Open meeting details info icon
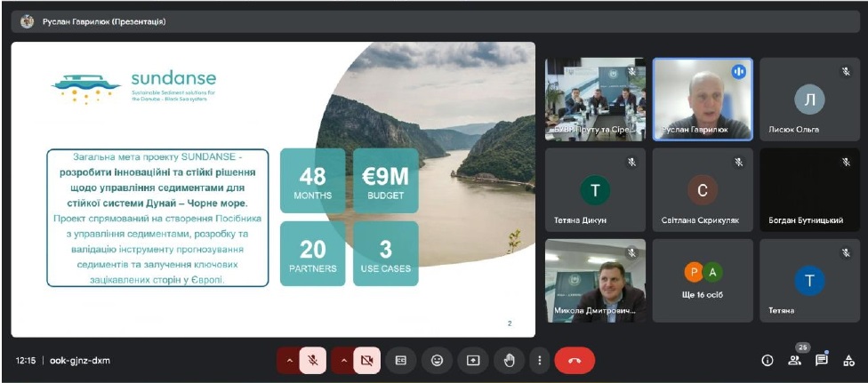 coord(767,361)
